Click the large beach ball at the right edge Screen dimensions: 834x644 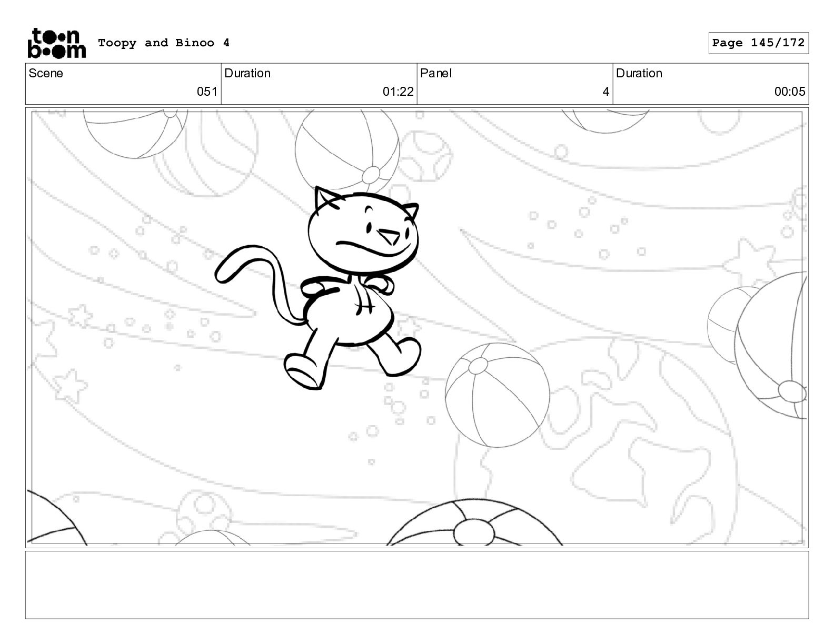tap(771, 345)
